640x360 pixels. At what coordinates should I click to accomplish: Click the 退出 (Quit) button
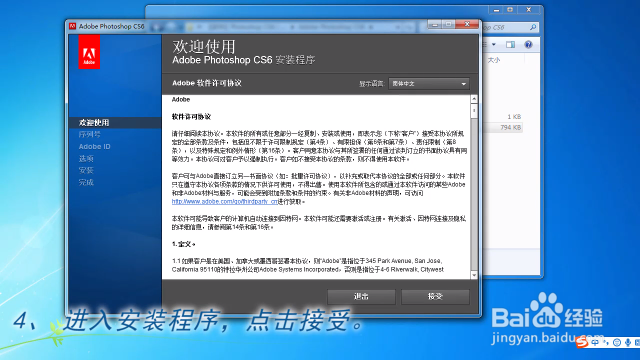[361, 297]
